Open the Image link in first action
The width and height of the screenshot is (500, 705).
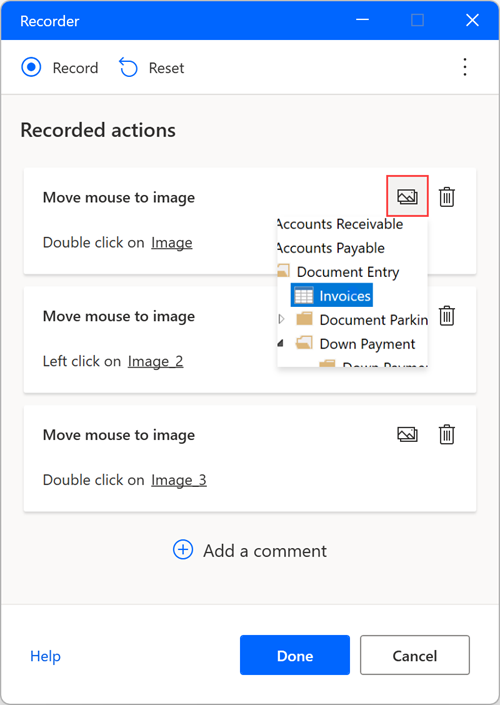coord(172,243)
